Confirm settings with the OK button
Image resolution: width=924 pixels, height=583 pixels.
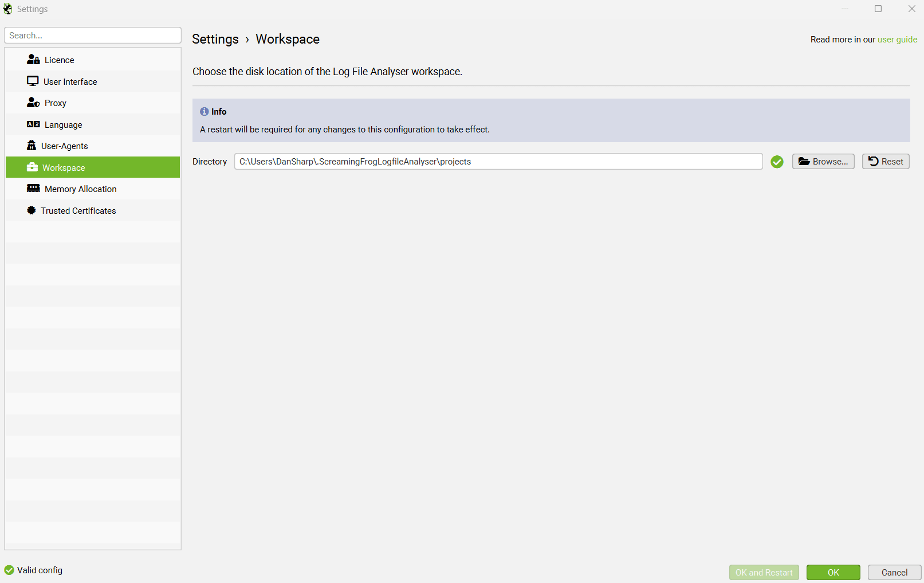tap(833, 573)
